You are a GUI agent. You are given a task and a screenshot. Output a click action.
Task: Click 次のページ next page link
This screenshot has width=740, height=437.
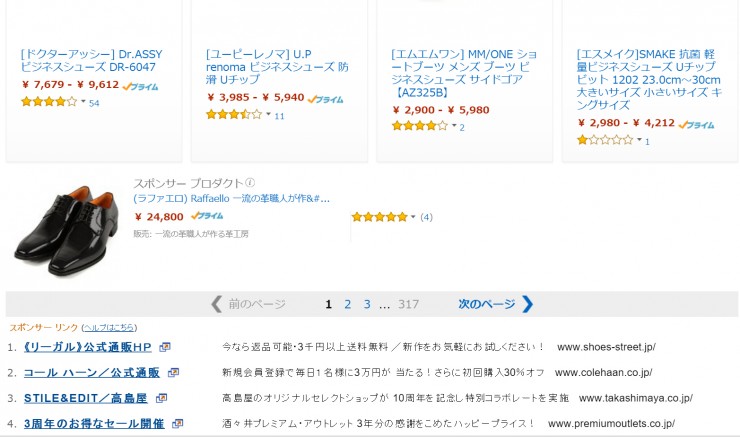[487, 304]
